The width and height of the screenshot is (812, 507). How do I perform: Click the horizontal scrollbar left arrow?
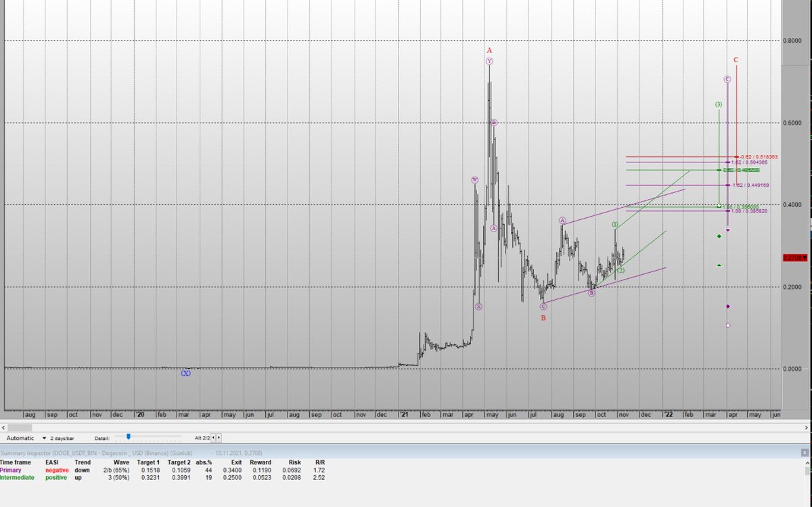coord(3,427)
